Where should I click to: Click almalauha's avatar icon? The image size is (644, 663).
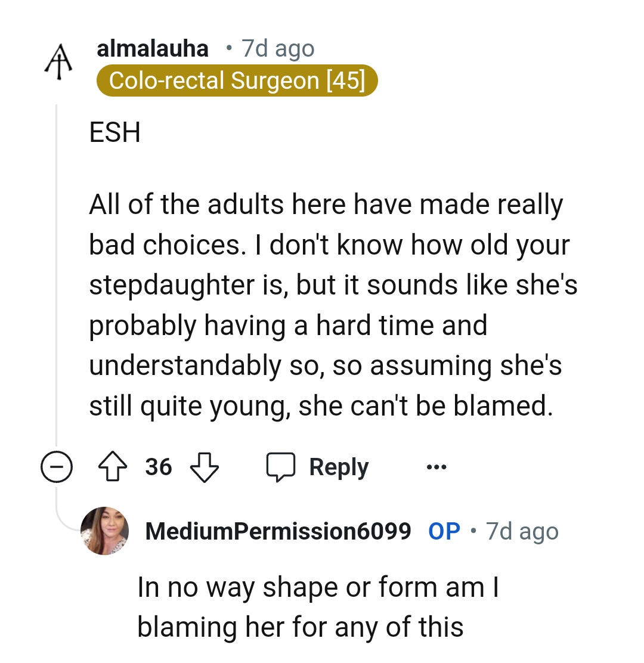click(x=58, y=54)
